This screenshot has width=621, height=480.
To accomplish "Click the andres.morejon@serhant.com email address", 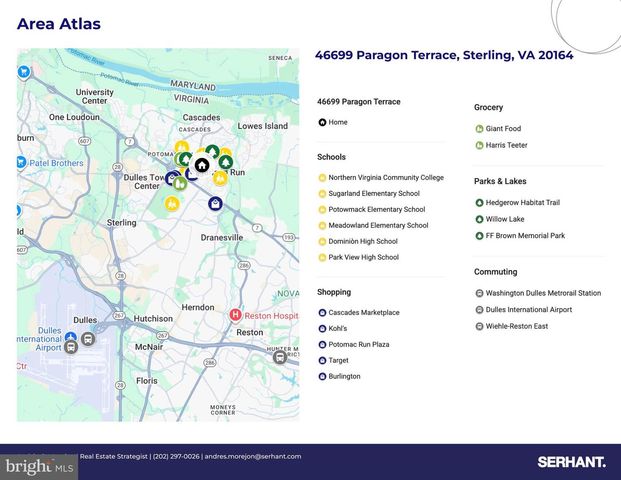I will 253,456.
